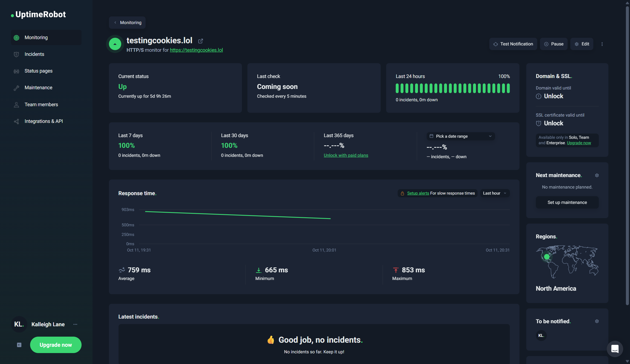Open the Team members section
The height and width of the screenshot is (364, 630).
pos(41,104)
